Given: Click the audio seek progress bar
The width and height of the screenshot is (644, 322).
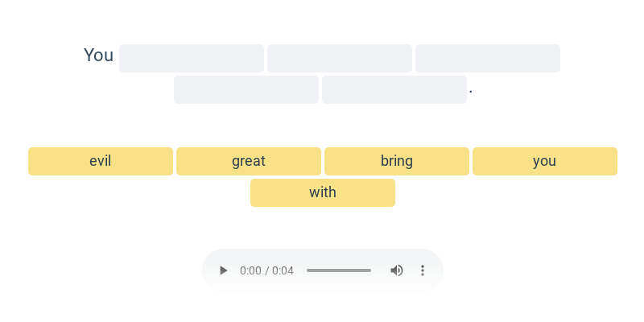Looking at the screenshot, I should point(339,270).
